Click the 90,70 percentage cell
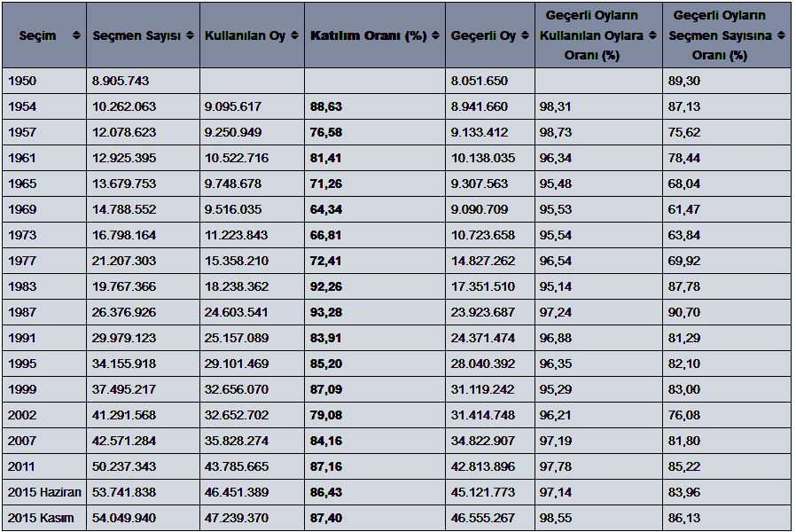 (x=683, y=312)
